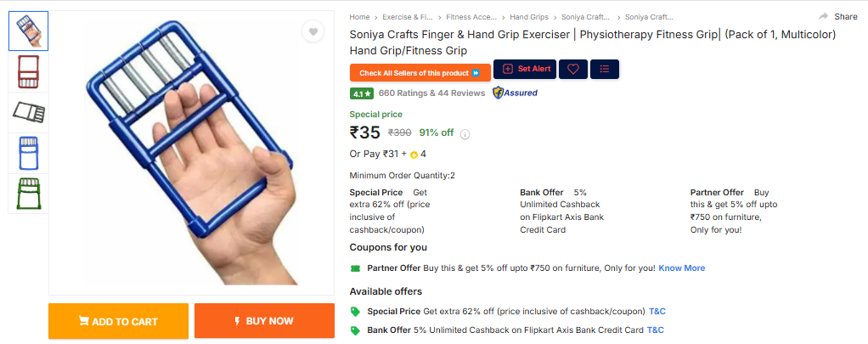This screenshot has height=344, width=868.
Task: Open Fitness Acce... breadcrumb link
Action: [x=471, y=17]
